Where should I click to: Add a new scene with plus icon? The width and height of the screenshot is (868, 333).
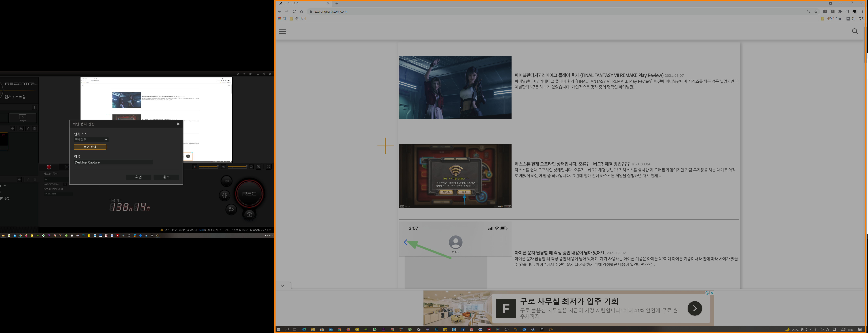[x=12, y=128]
